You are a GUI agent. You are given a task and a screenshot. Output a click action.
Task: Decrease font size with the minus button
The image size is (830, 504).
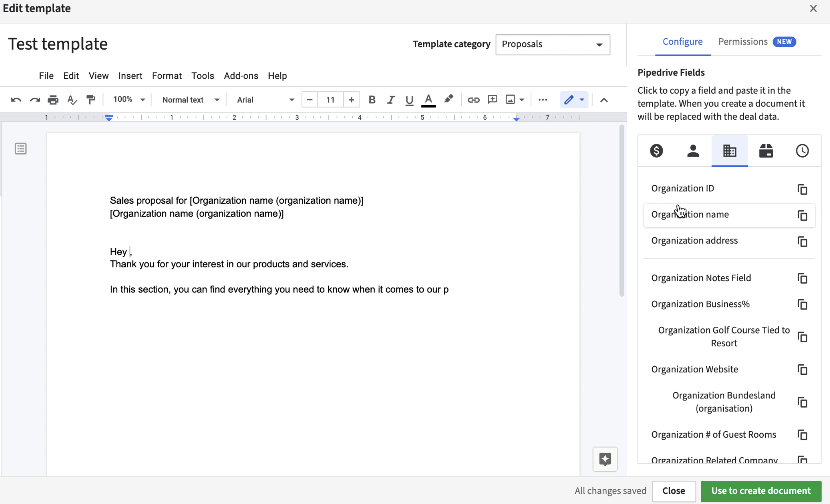309,100
